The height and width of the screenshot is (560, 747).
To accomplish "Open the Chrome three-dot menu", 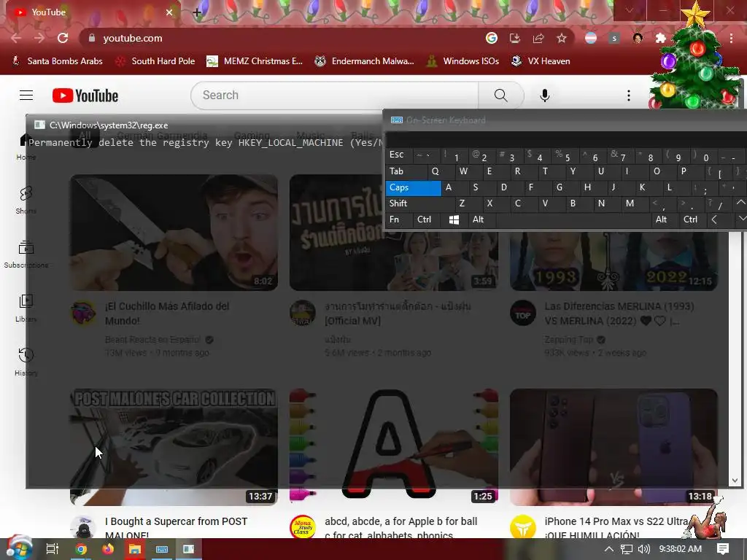I will [x=731, y=38].
